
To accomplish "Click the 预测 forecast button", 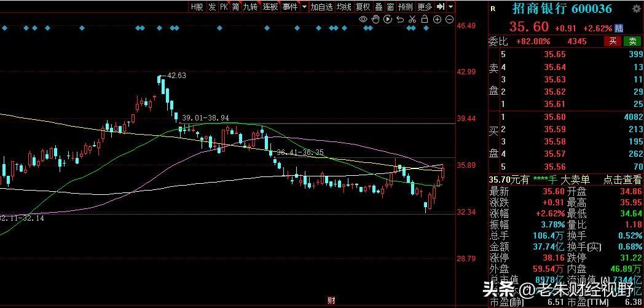I will tap(406, 7).
